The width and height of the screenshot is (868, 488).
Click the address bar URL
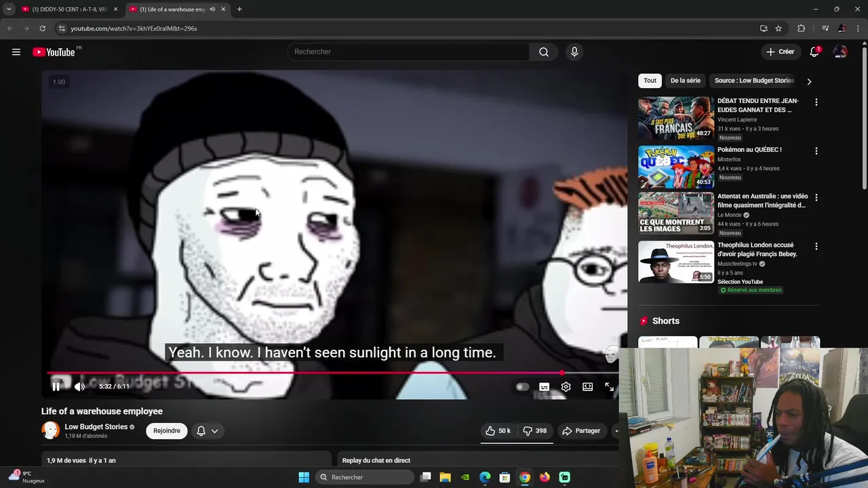pyautogui.click(x=134, y=28)
